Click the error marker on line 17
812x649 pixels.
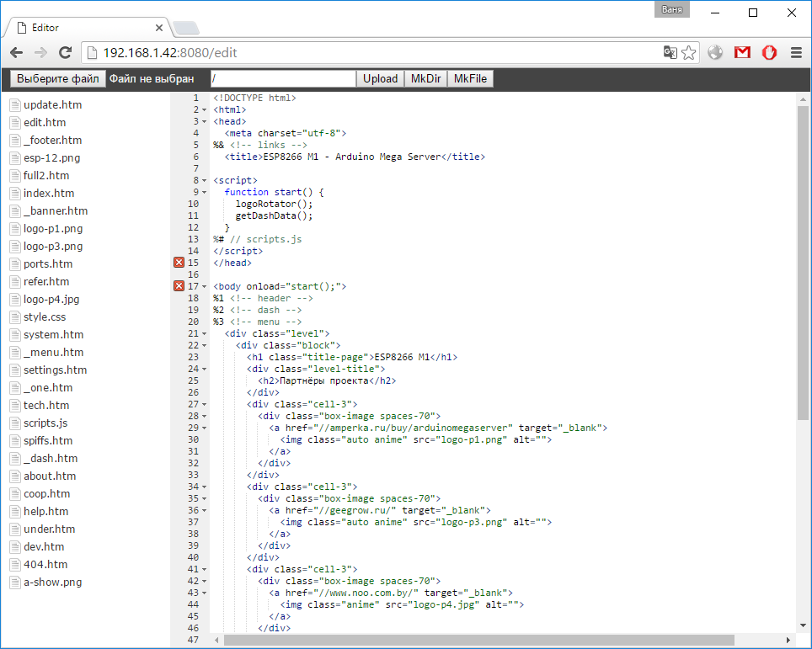pos(179,286)
